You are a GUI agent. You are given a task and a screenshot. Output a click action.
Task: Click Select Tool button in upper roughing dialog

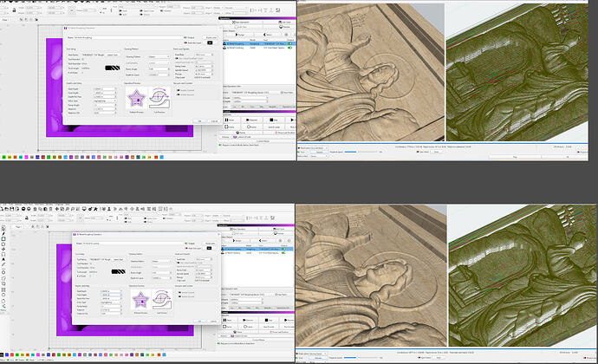(113, 55)
